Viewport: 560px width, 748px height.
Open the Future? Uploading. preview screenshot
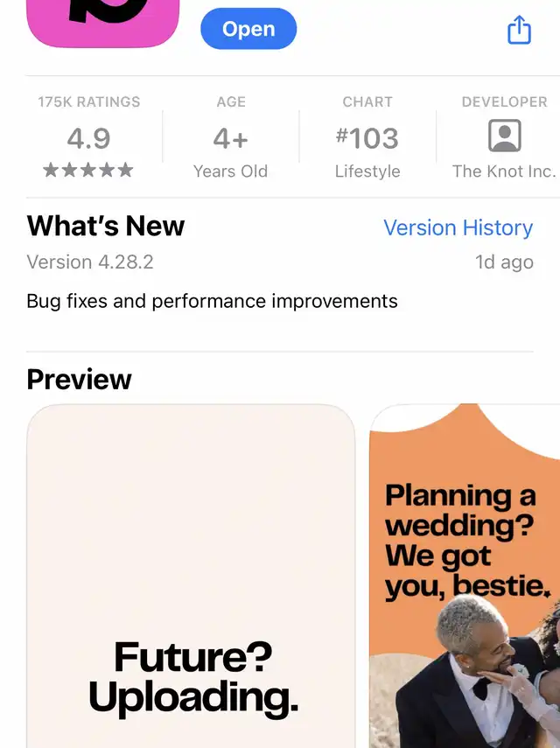(191, 576)
